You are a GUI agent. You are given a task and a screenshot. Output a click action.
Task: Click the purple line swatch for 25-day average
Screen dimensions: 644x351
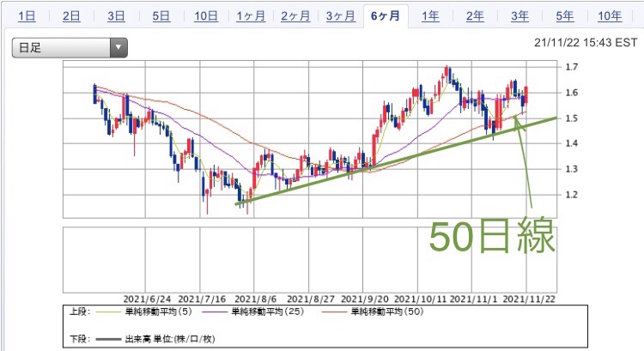point(216,312)
